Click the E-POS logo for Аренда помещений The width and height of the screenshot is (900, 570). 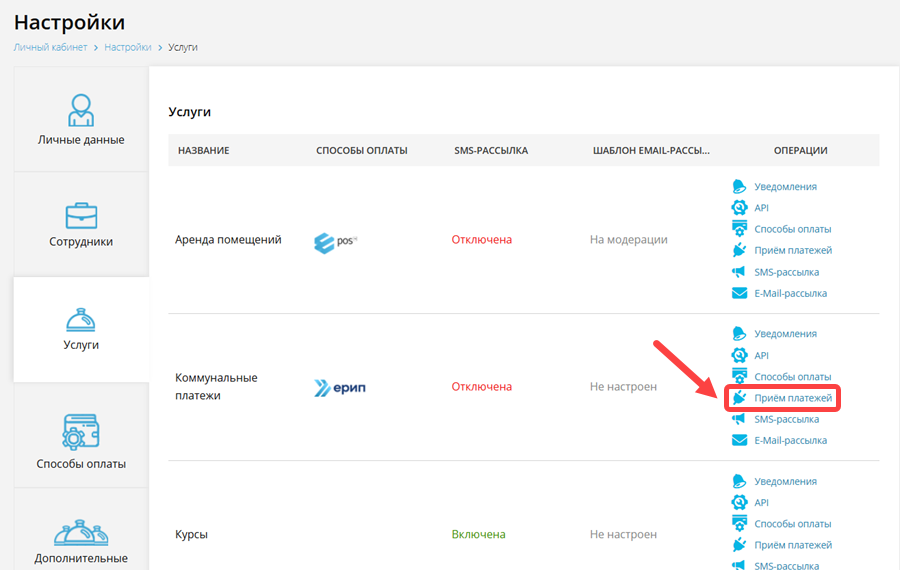[x=336, y=242]
